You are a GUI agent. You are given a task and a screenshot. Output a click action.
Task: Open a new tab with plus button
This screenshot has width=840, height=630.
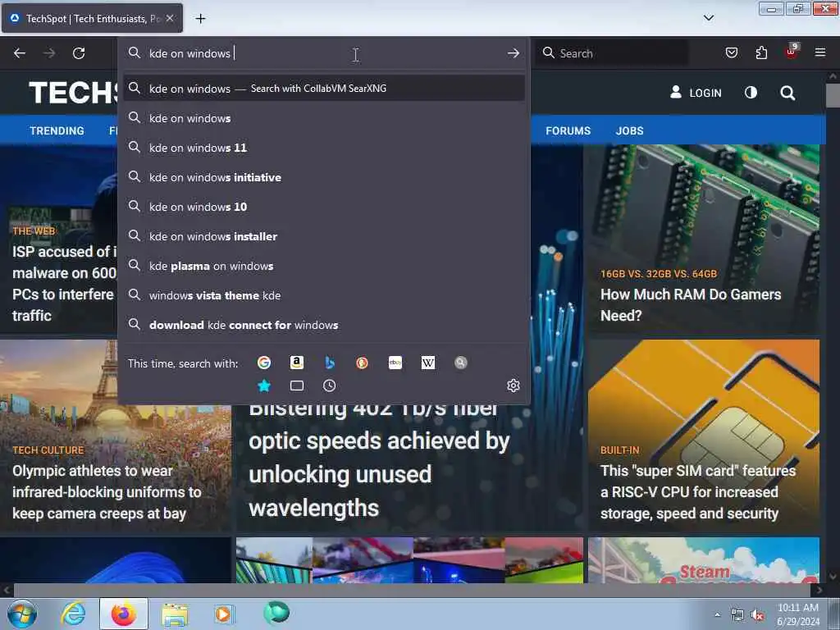pos(200,19)
